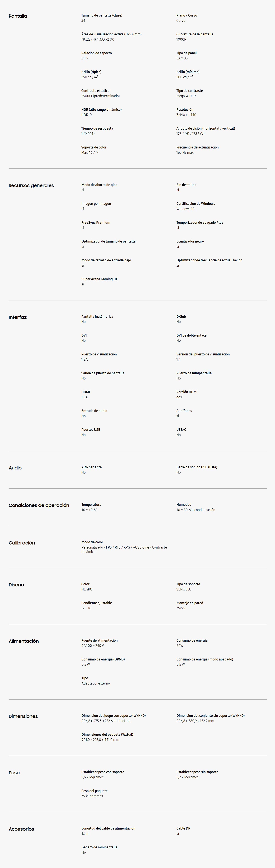Select the Curvatura de la pantalla label
The height and width of the screenshot is (868, 275).
[x=195, y=34]
